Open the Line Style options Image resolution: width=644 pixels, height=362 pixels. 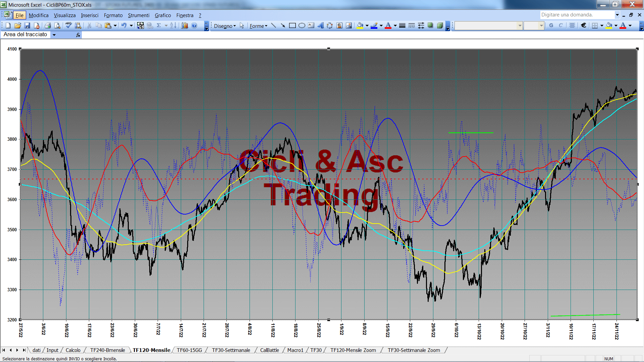[x=402, y=25]
